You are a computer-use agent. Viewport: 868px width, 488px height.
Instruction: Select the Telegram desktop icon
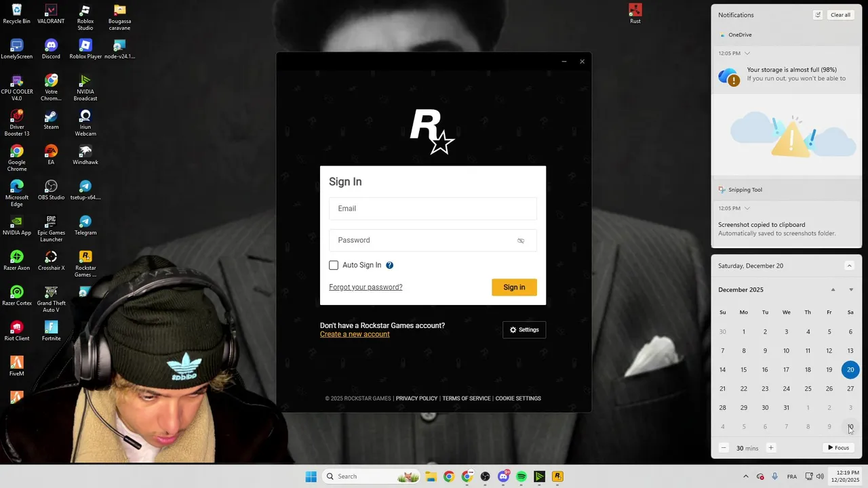(85, 226)
